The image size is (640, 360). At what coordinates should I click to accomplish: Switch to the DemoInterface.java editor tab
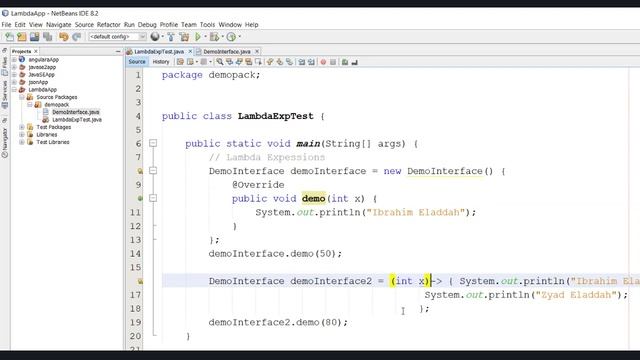point(227,51)
